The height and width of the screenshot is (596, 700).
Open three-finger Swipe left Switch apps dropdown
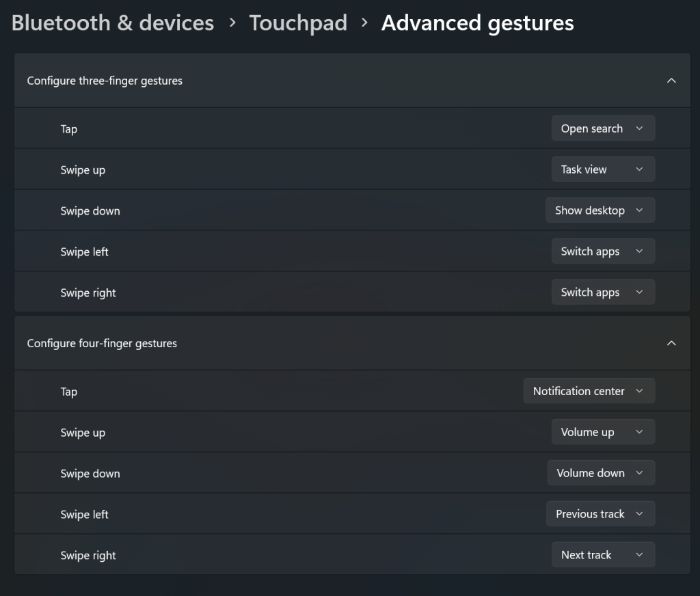[602, 252]
